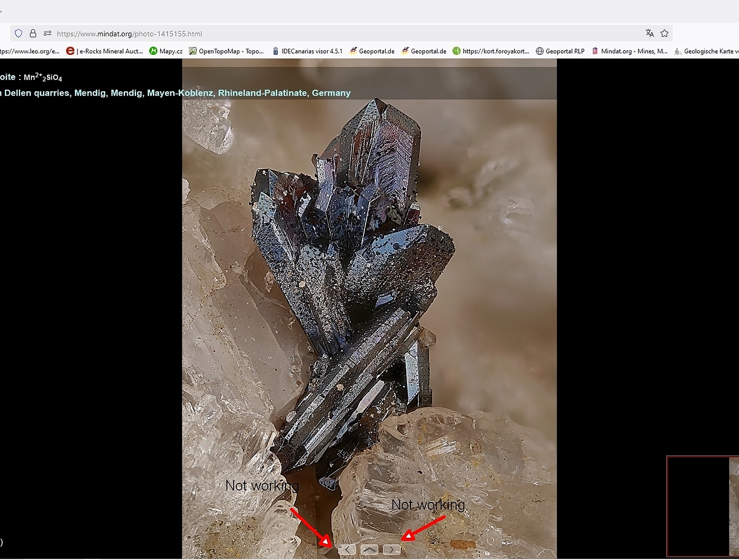Toggle the bookmark star for this page
The image size is (739, 560).
point(665,34)
